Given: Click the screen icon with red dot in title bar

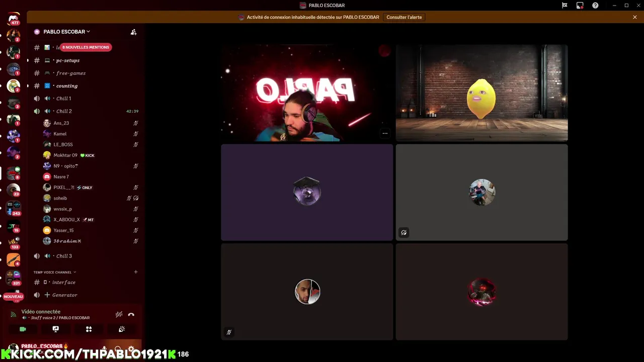Looking at the screenshot, I should point(580,6).
